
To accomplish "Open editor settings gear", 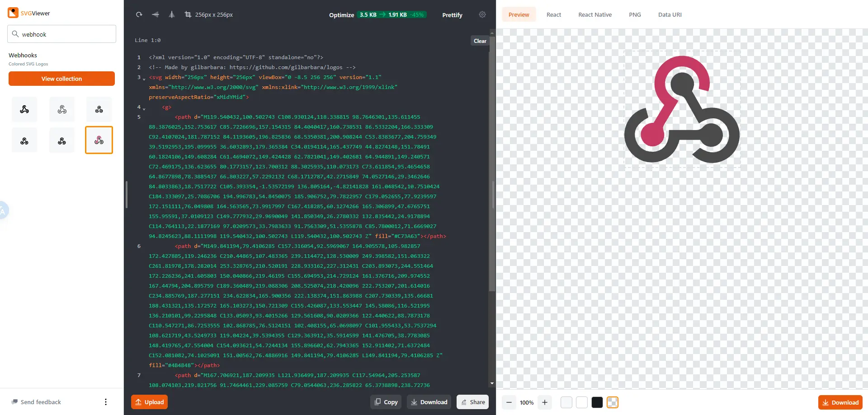I will coord(482,14).
